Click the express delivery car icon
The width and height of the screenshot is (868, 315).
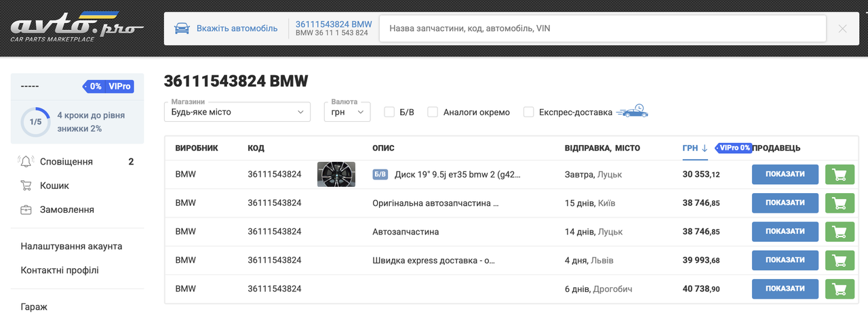tap(632, 112)
